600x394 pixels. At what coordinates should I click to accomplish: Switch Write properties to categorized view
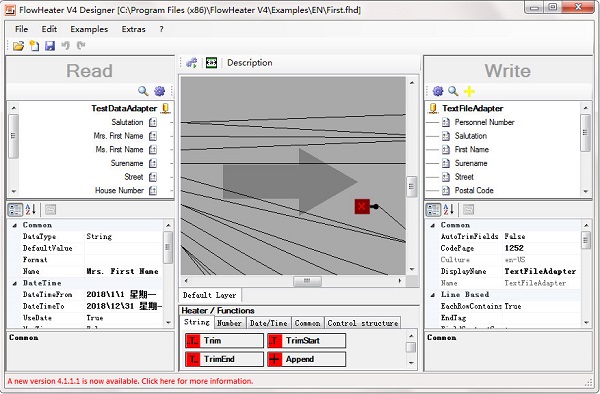click(x=433, y=210)
